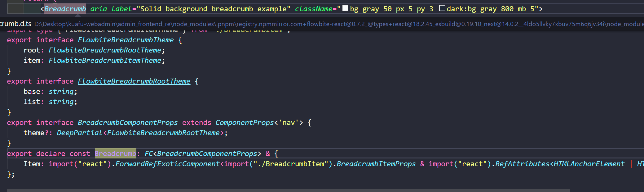This screenshot has height=192, width=644.
Task: Click the horizontal scrollbar at the bottom
Action: coord(288,190)
